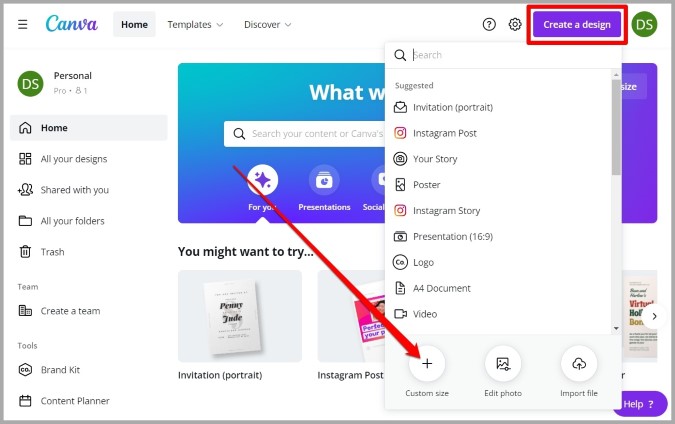Click the Edit photo icon

[x=503, y=364]
